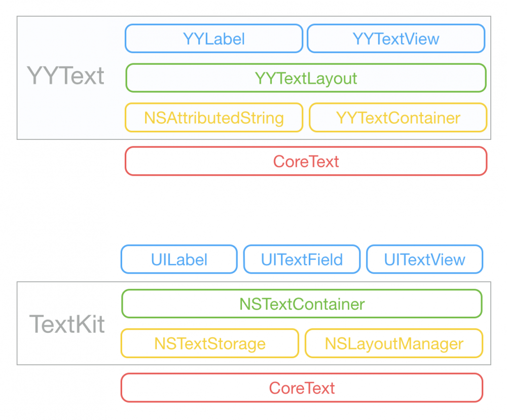Click the yellow box right of NSTextStorage
507x420 pixels.
click(394, 343)
